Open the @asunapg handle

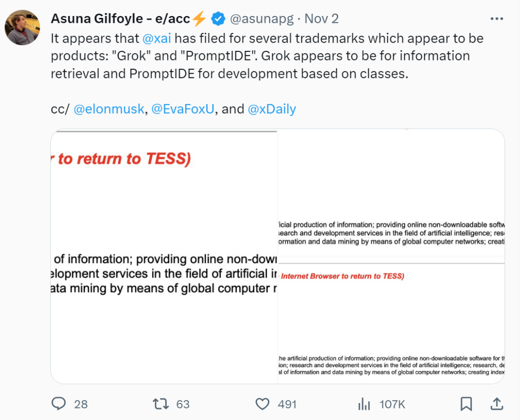click(262, 19)
